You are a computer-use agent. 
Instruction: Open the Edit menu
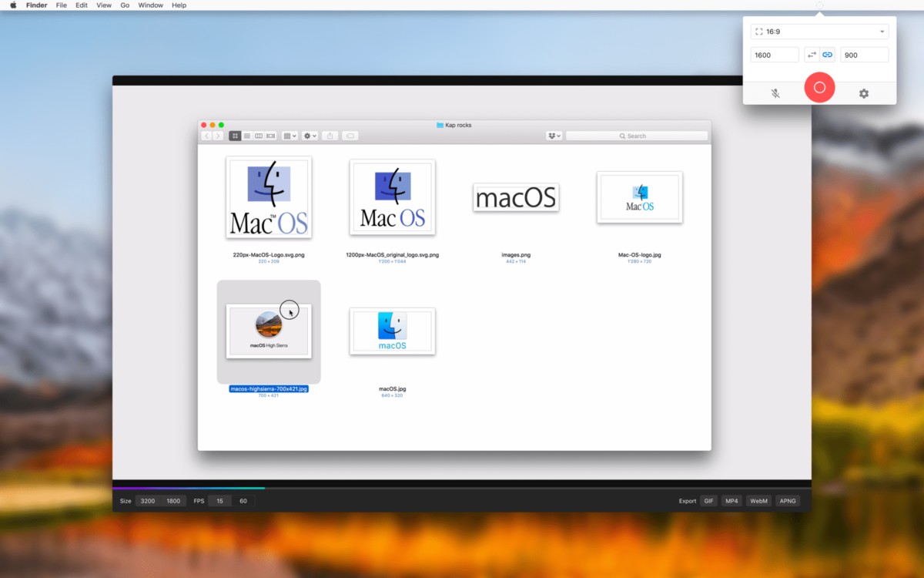tap(82, 5)
